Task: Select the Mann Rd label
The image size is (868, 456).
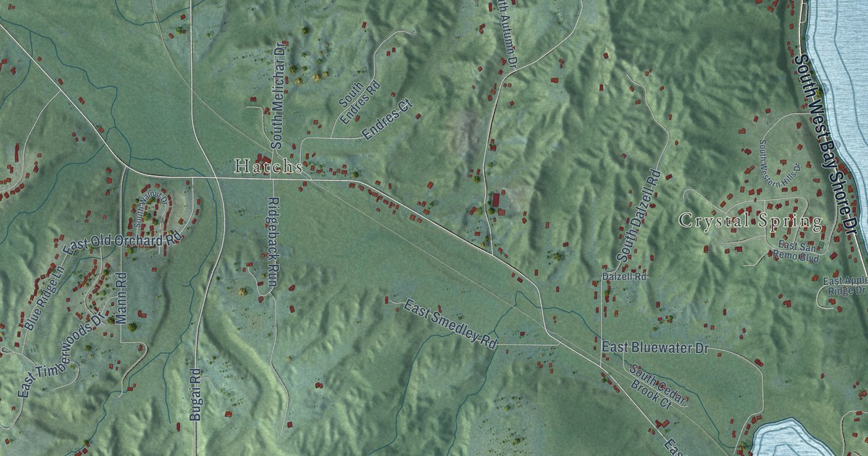Action: coord(122,297)
